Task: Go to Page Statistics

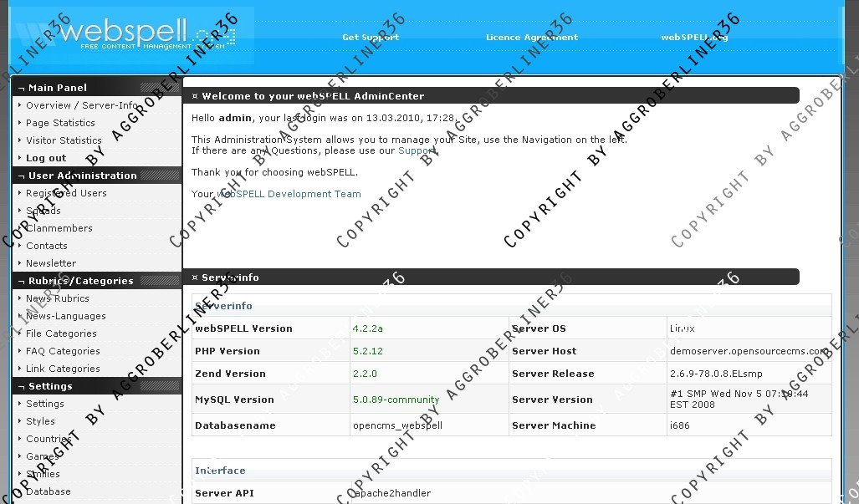Action: point(60,123)
